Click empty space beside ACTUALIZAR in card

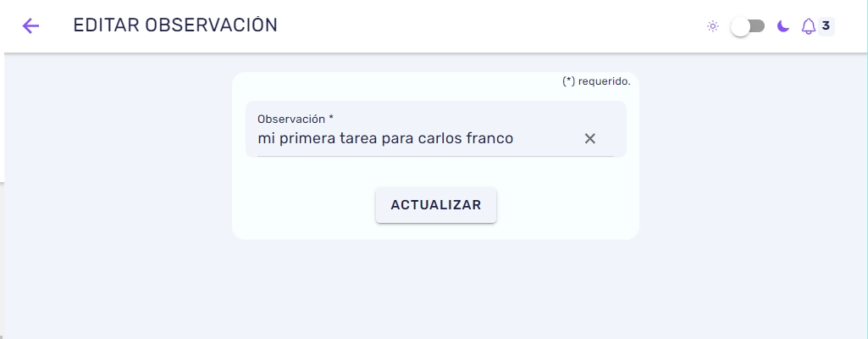coord(565,205)
